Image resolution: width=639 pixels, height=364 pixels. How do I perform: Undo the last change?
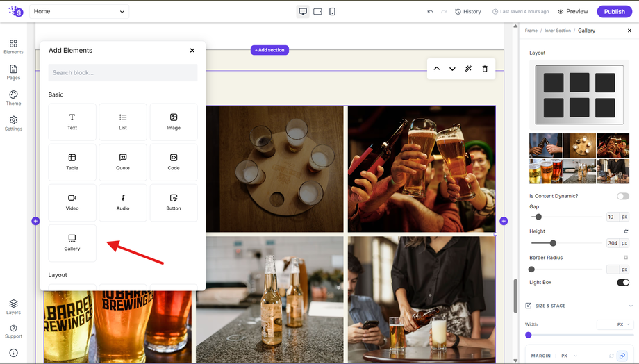tap(431, 11)
